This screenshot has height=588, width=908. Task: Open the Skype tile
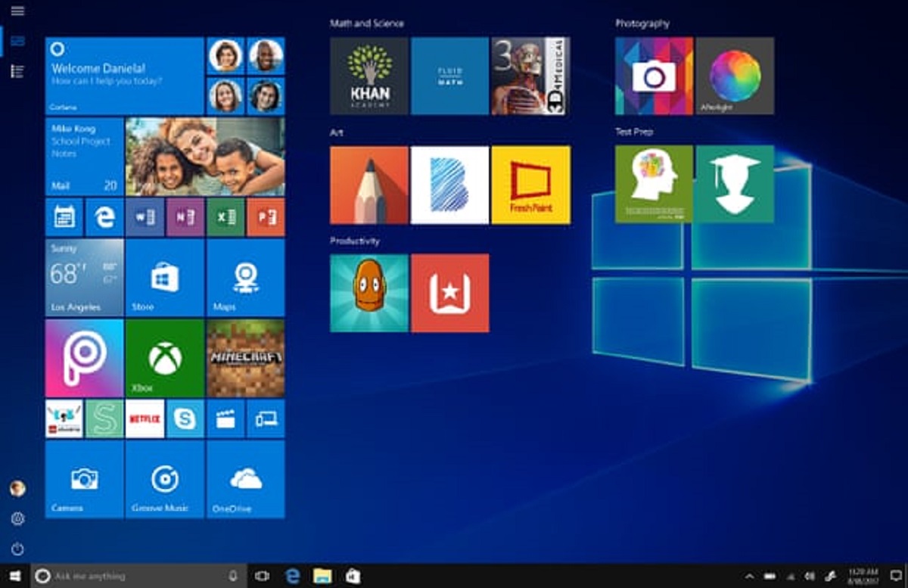click(x=185, y=419)
